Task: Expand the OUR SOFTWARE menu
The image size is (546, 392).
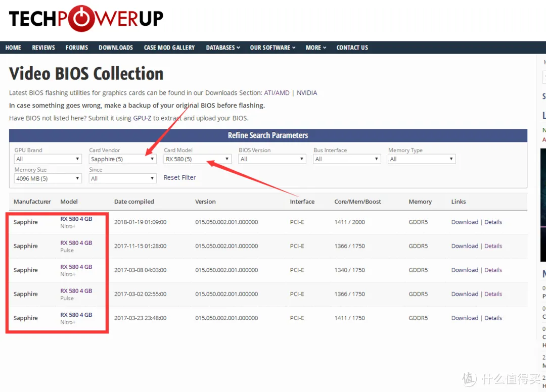Action: pyautogui.click(x=272, y=47)
